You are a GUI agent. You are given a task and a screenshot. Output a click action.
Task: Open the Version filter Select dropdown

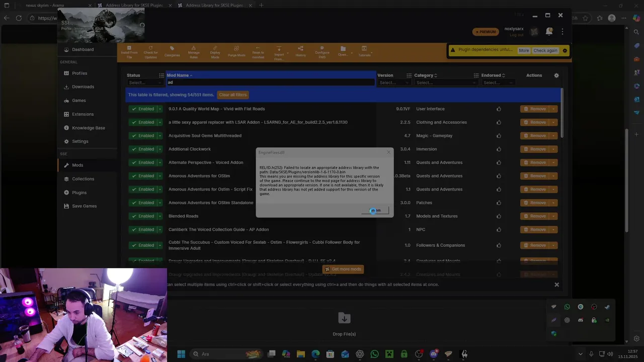[394, 82]
